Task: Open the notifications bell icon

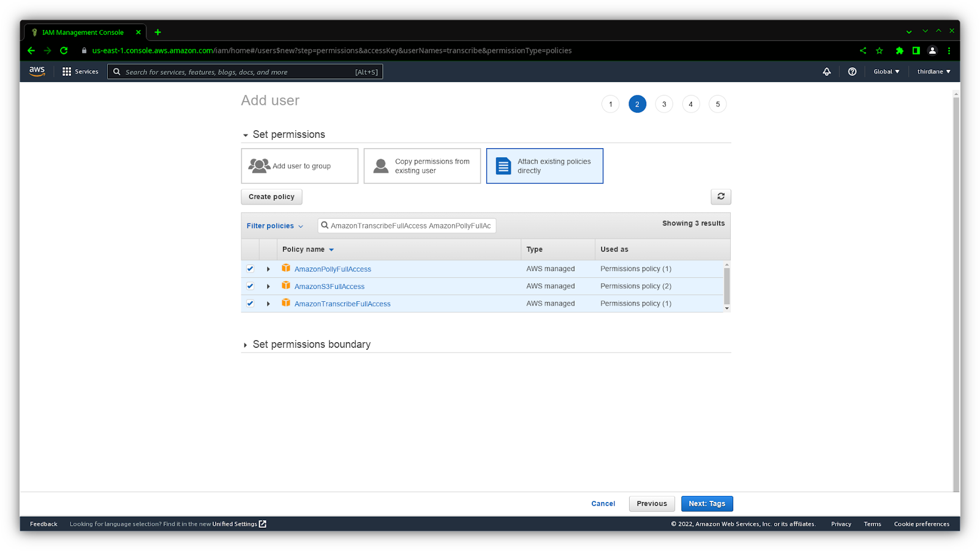Action: click(x=826, y=72)
